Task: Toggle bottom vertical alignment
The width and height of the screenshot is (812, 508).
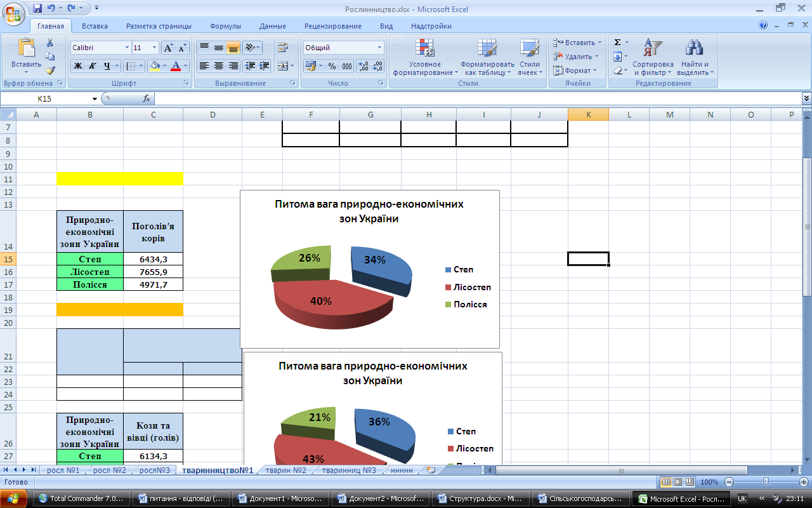Action: [233, 48]
